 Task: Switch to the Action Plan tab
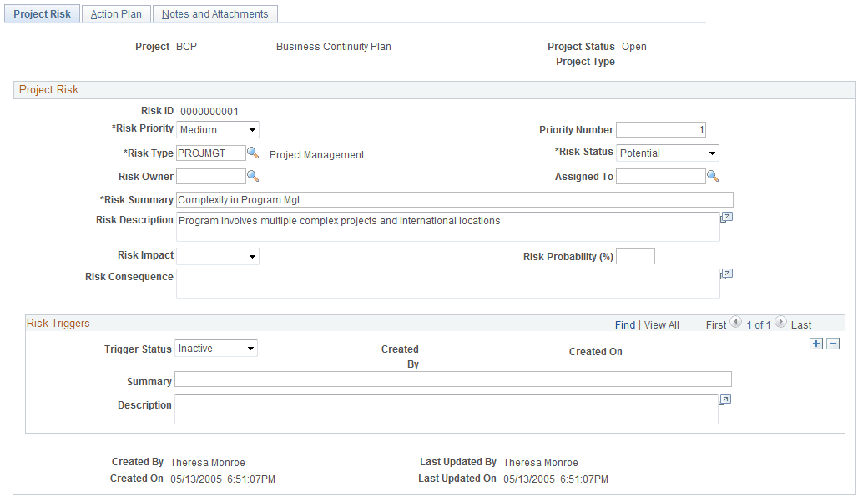click(x=115, y=13)
